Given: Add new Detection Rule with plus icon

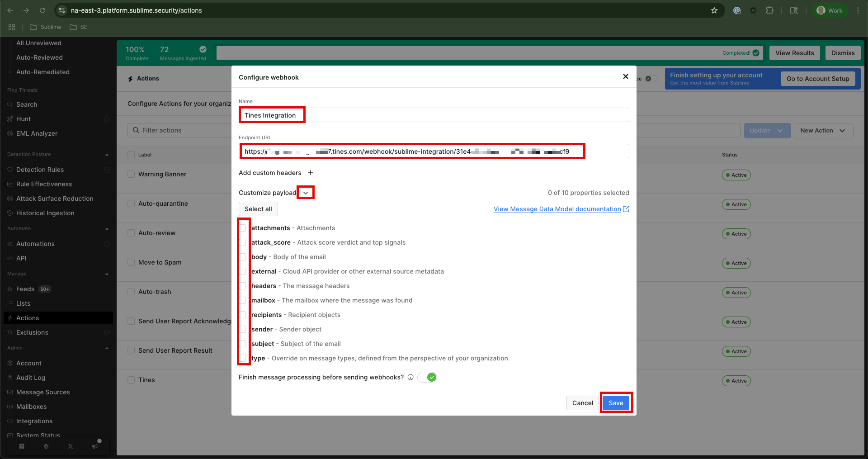Looking at the screenshot, I should pos(107,170).
